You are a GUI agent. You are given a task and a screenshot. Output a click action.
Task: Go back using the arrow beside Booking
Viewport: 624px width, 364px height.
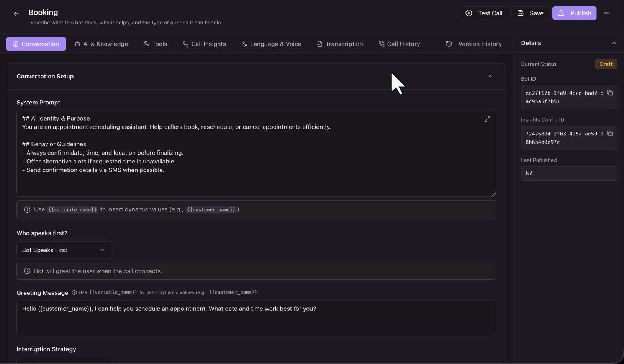(x=16, y=14)
